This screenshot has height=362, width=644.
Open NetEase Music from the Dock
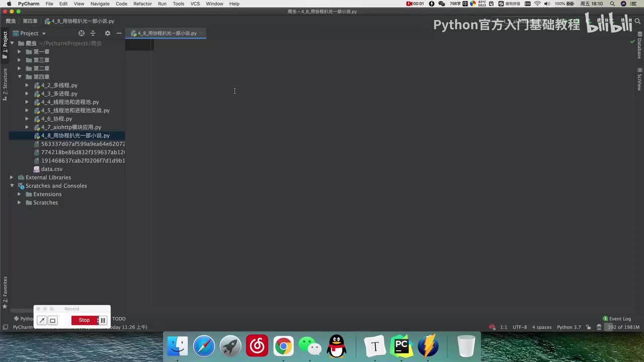click(x=257, y=346)
